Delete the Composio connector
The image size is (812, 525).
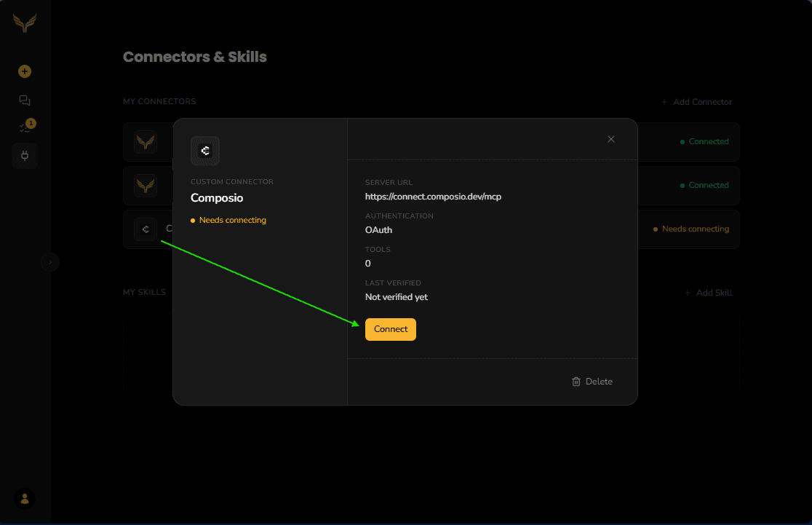click(592, 382)
